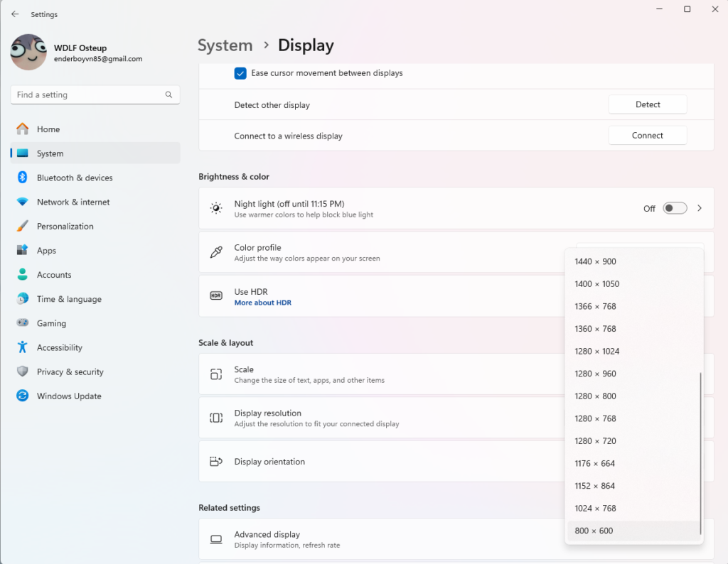This screenshot has height=564, width=728.
Task: Click the resolution list scrollbar
Action: pyautogui.click(x=701, y=452)
